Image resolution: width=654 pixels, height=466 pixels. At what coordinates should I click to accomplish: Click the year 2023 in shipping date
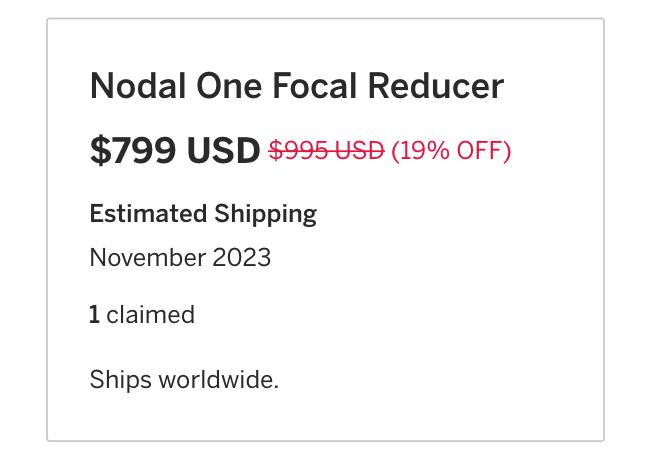pyautogui.click(x=241, y=258)
